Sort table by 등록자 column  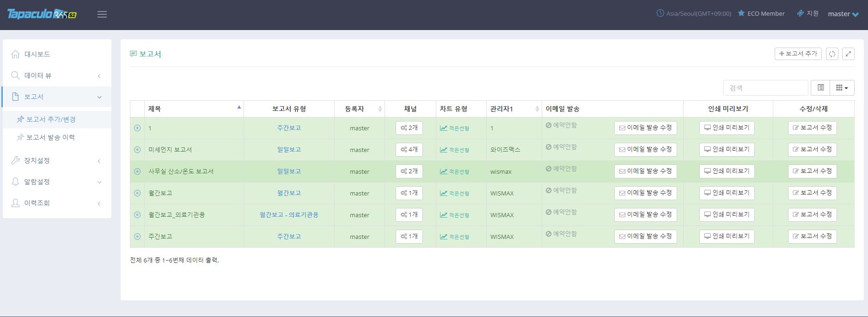pos(360,109)
